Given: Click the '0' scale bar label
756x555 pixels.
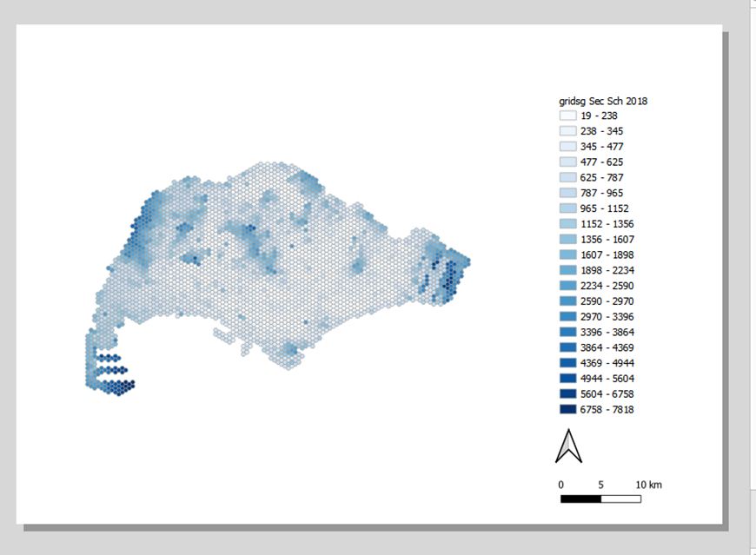Looking at the screenshot, I should coord(560,485).
